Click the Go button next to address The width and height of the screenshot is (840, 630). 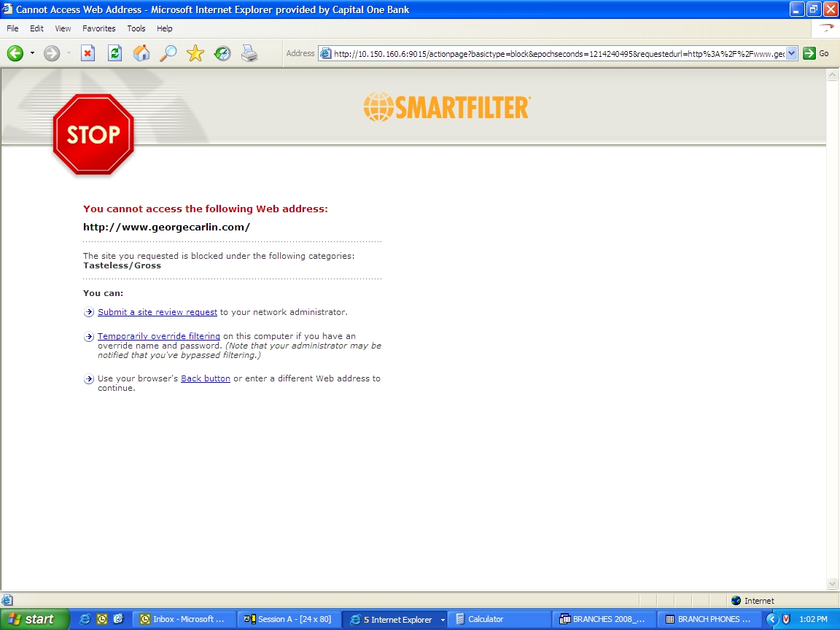coord(817,53)
